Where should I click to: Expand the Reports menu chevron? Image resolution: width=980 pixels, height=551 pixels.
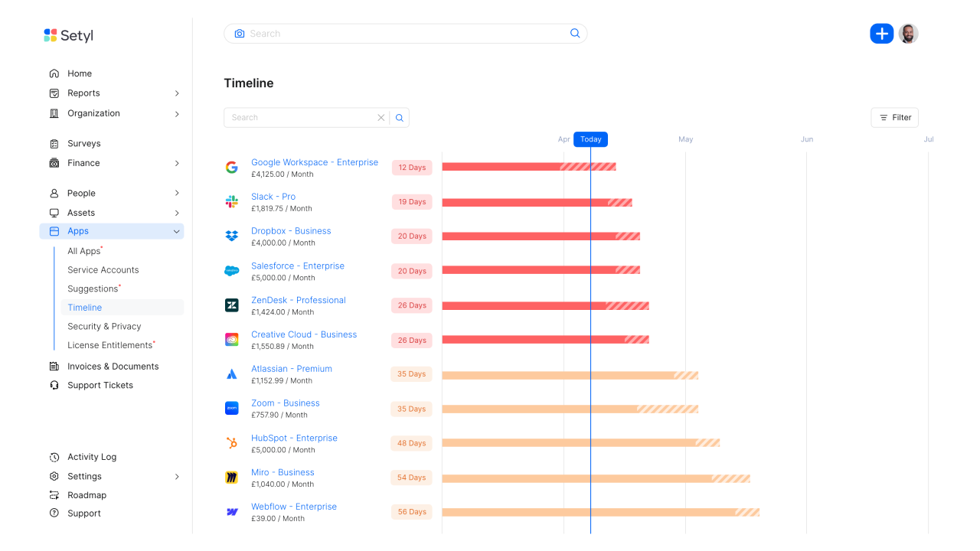177,93
